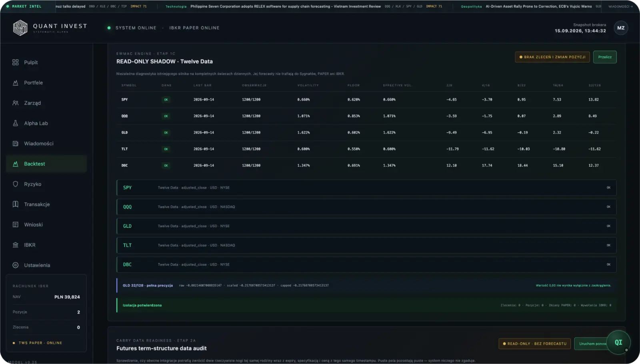Select the GLD Twelve Data source row
The width and height of the screenshot is (640, 364).
(366, 226)
